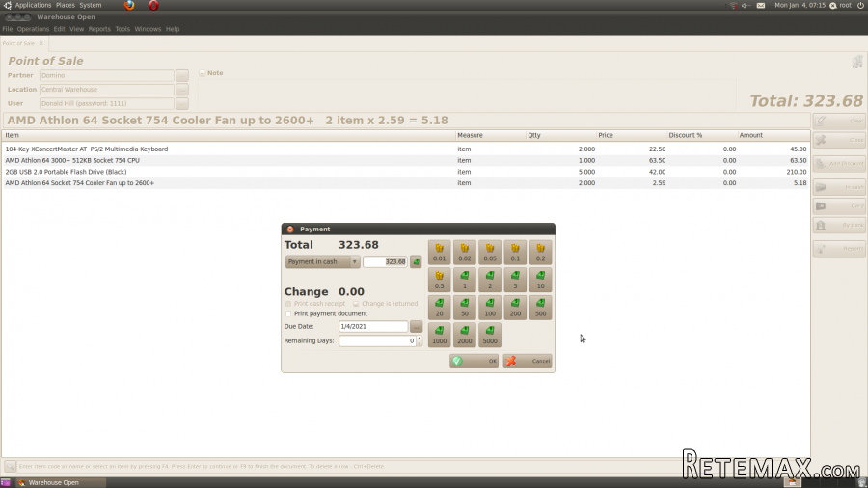Click the Add Discount sidebar button
868x488 pixels.
pos(839,163)
